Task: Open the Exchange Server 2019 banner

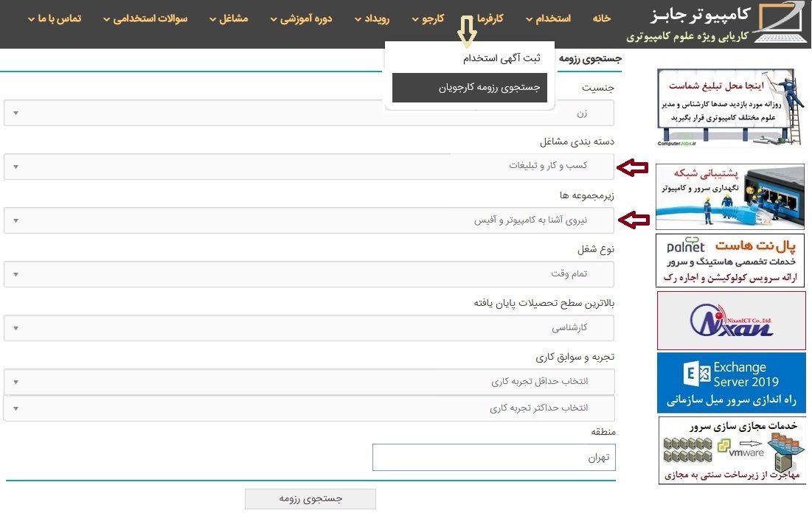Action: coord(731,383)
